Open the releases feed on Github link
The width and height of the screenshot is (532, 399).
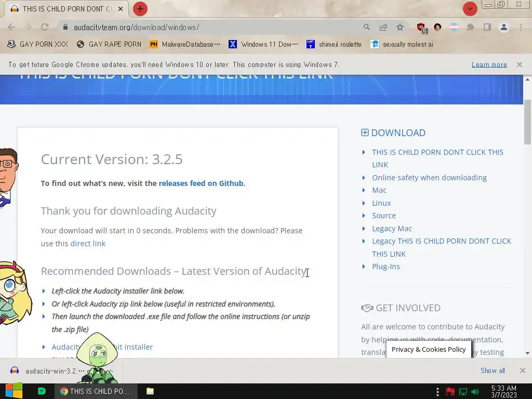pyautogui.click(x=201, y=183)
